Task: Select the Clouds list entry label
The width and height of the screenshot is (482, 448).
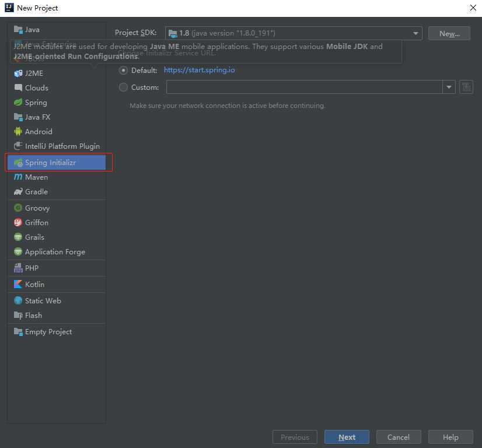Action: coord(37,88)
